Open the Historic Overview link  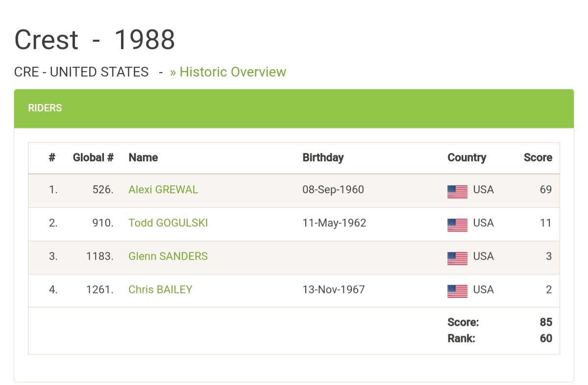point(228,72)
